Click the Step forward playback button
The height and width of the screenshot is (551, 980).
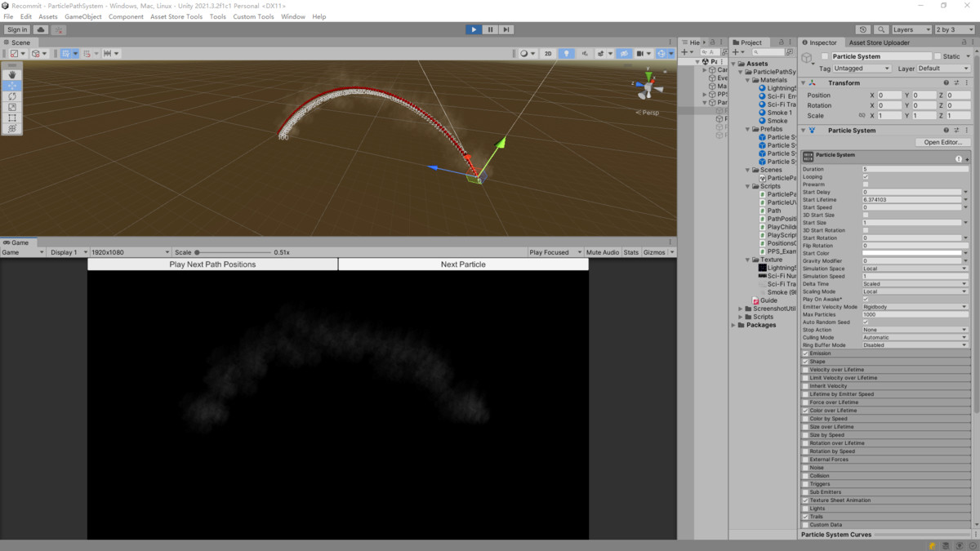tap(506, 29)
